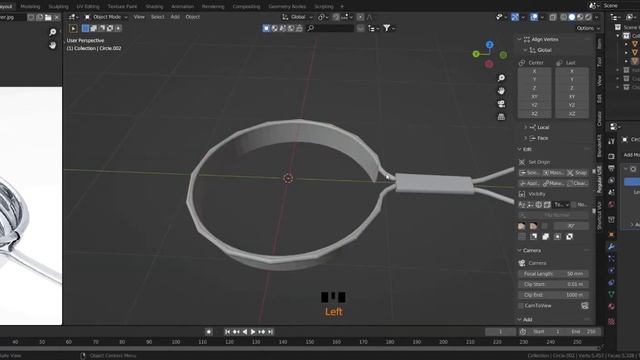Open the Output properties tab
The width and height of the screenshot is (640, 360).
(x=611, y=168)
